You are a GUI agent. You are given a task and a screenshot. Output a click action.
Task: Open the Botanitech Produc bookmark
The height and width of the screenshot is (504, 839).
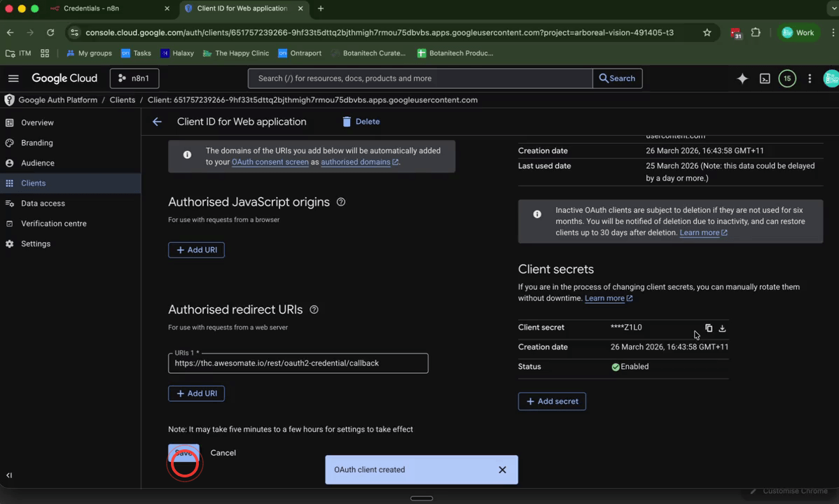(x=455, y=53)
